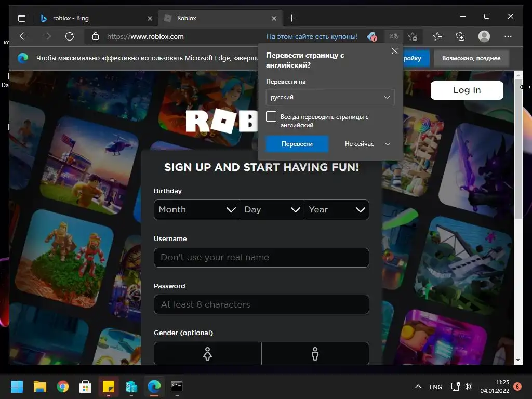Open the user profile avatar
Screen dimensions: 532x399
coord(484,36)
